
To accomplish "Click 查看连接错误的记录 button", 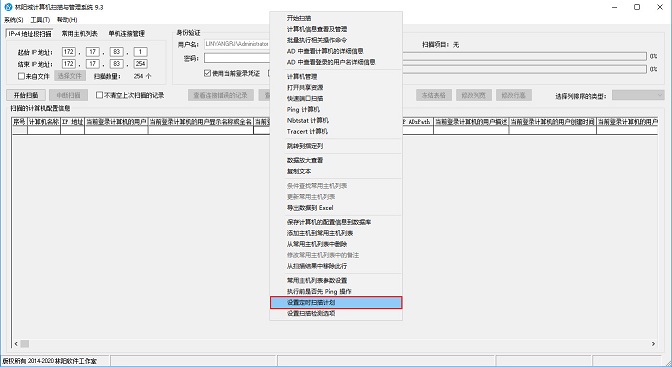I will pyautogui.click(x=221, y=95).
